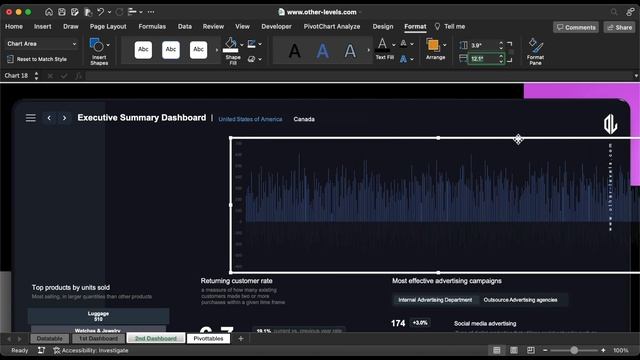Click the align objects icon in title bar

click(x=132, y=12)
